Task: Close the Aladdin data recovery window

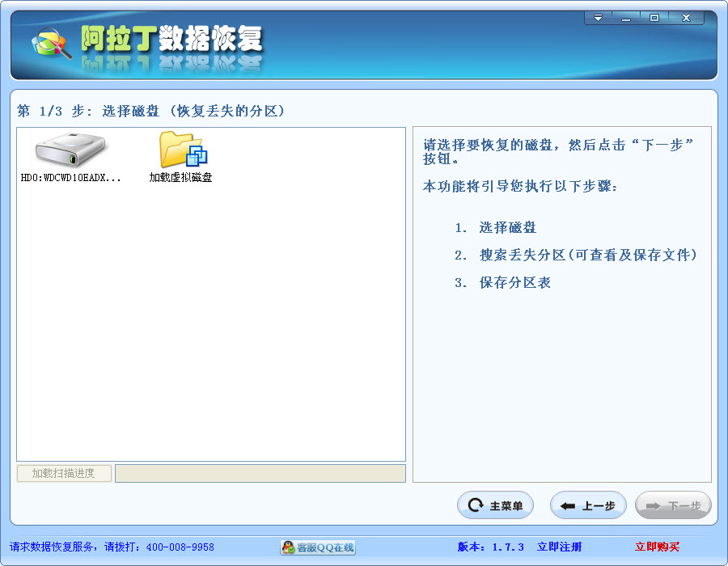Action: click(x=687, y=18)
